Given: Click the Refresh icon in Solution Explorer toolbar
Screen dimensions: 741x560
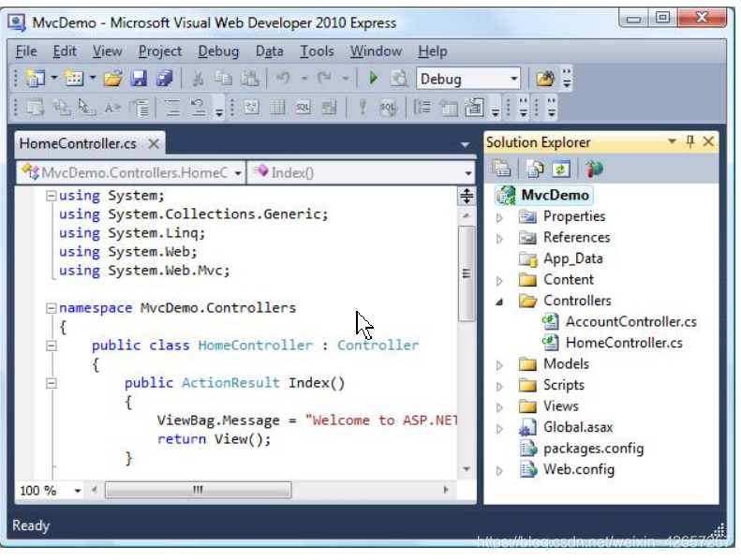Looking at the screenshot, I should [x=561, y=169].
